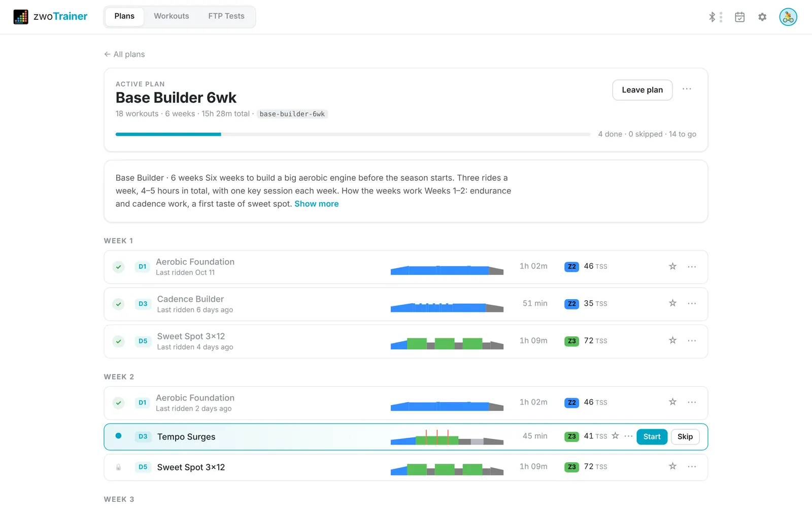
Task: Star the Tempo Surges workout
Action: 615,436
